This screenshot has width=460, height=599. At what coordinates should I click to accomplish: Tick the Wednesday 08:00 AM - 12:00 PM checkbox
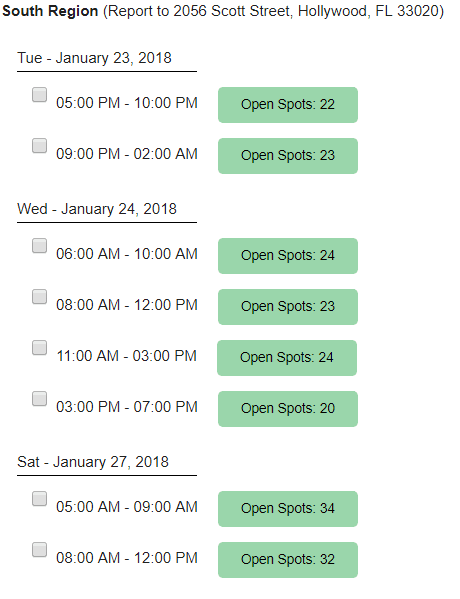tap(39, 296)
